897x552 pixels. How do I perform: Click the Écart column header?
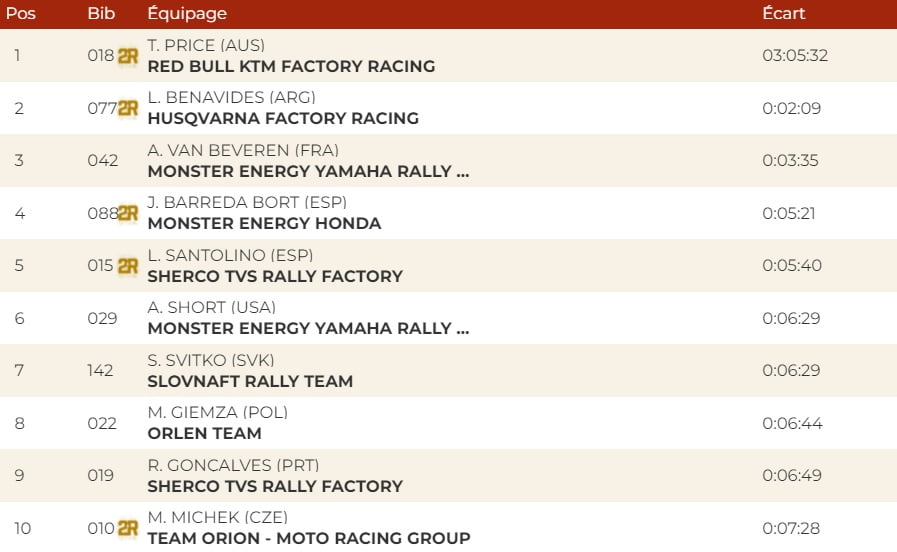point(783,14)
